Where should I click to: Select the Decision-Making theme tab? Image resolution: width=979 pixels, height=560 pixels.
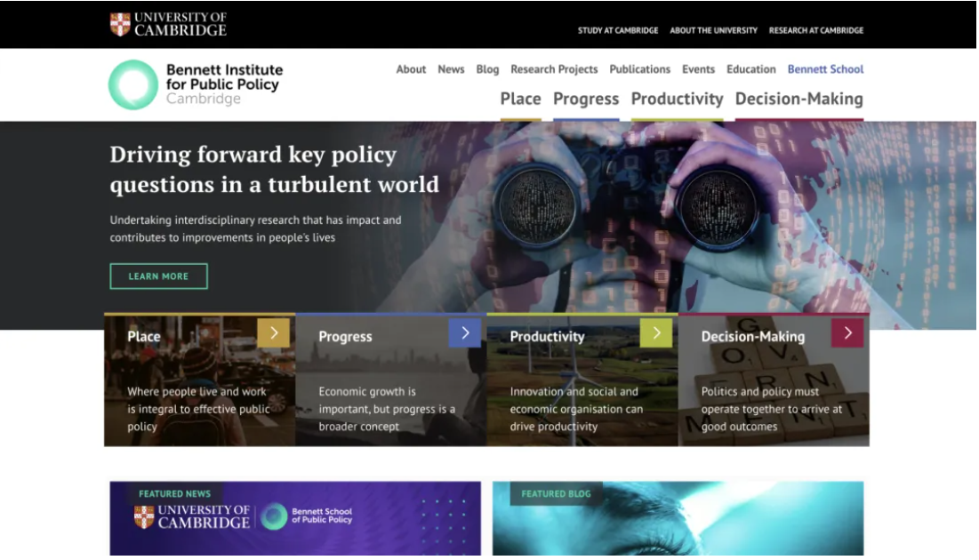(x=799, y=100)
